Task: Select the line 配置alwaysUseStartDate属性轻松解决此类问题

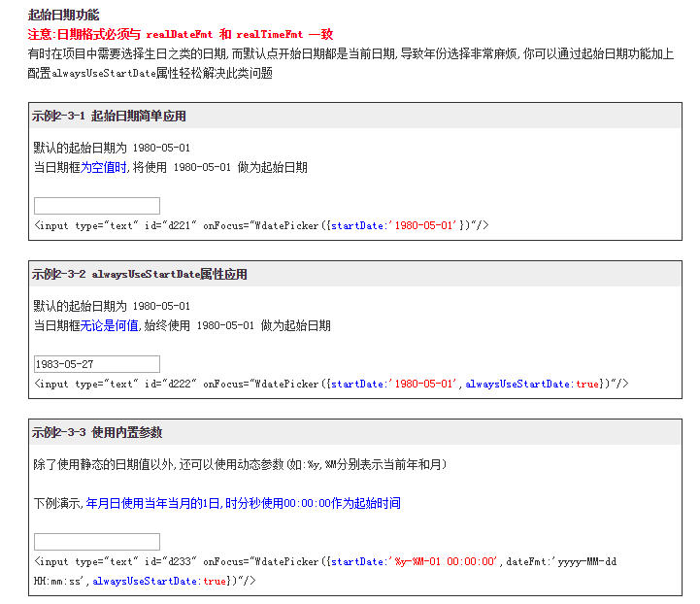Action: tap(150, 73)
